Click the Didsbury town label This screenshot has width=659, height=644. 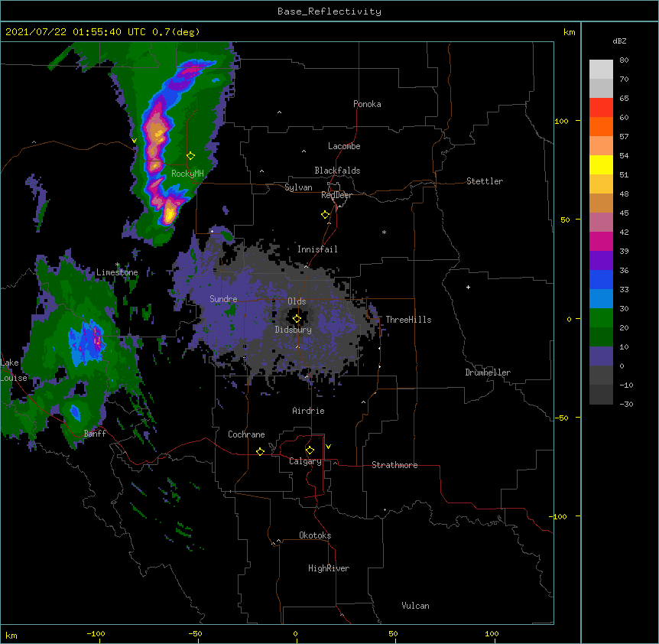point(294,330)
